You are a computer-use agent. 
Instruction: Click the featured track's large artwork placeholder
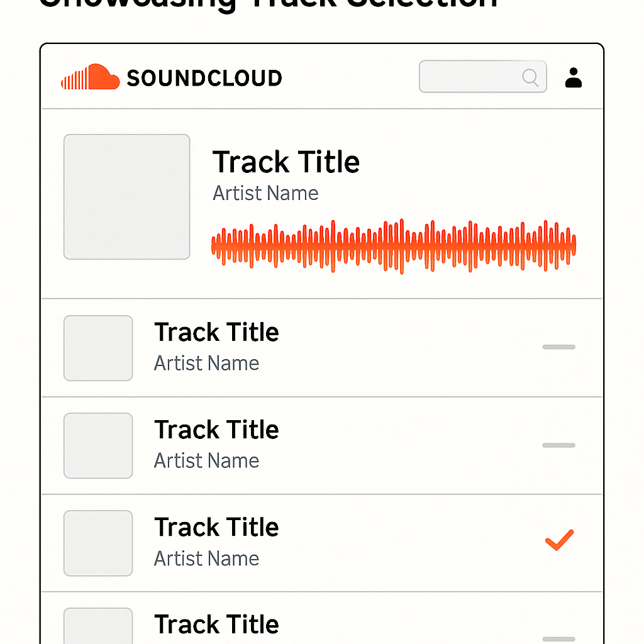click(126, 196)
